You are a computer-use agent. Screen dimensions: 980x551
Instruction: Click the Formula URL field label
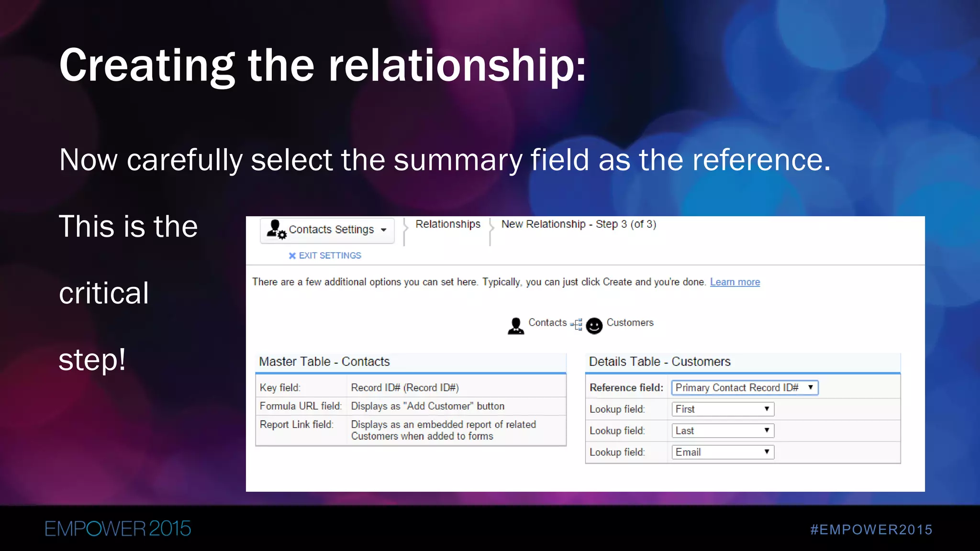pyautogui.click(x=301, y=406)
